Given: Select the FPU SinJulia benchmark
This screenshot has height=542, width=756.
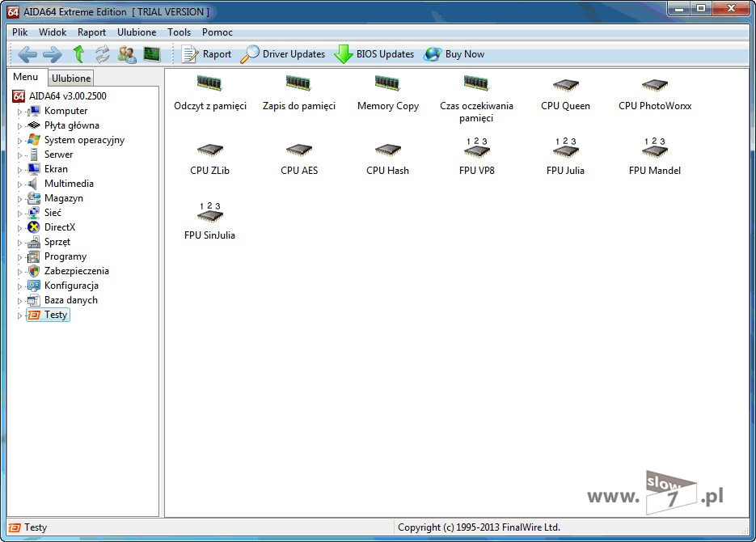Looking at the screenshot, I should click(x=209, y=222).
